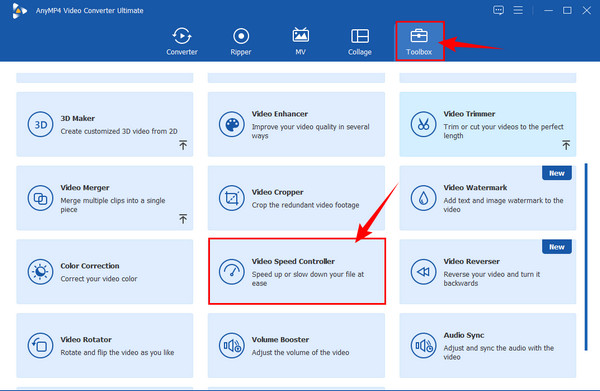This screenshot has width=600, height=391.
Task: Click the Video Rotator icon
Action: pyautogui.click(x=41, y=345)
